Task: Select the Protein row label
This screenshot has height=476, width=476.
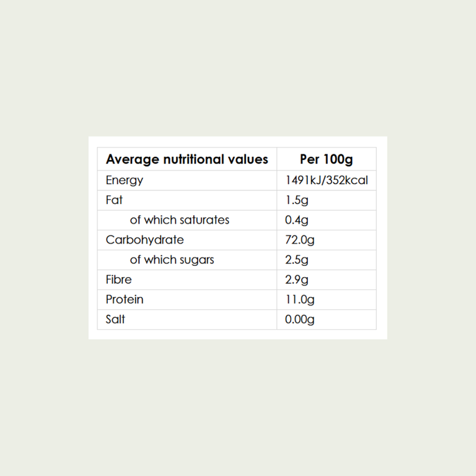Action: [124, 299]
